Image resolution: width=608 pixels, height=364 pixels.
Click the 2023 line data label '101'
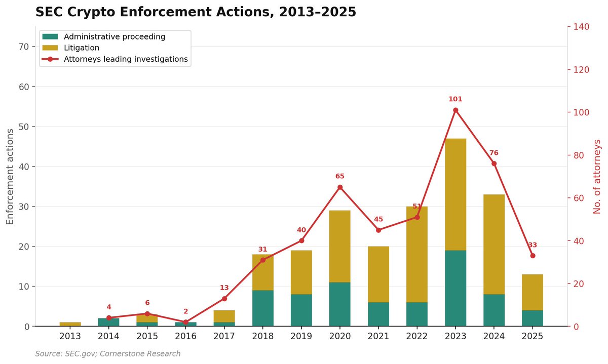(x=455, y=99)
